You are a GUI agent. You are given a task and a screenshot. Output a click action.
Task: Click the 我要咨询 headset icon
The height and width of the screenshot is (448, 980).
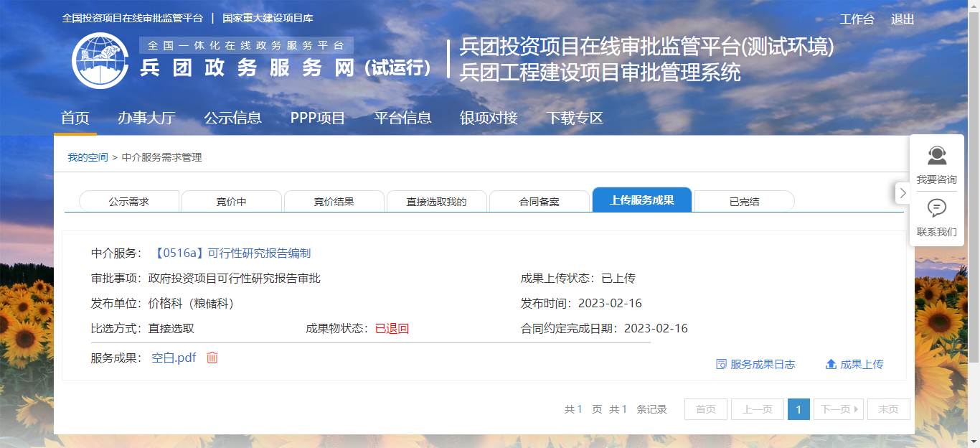936,156
